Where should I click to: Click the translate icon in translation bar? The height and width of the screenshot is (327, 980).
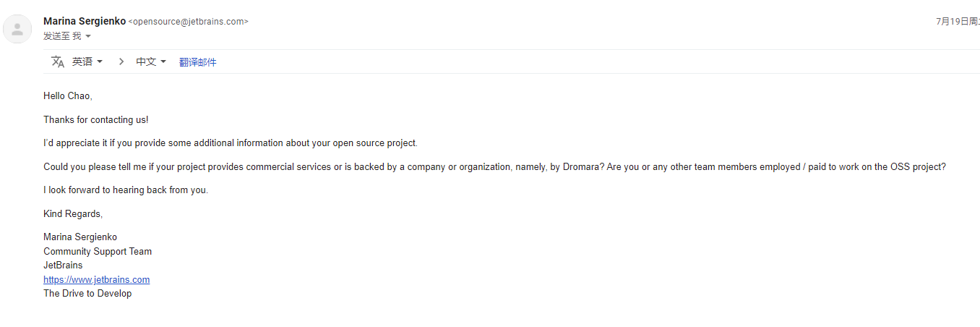tap(58, 61)
